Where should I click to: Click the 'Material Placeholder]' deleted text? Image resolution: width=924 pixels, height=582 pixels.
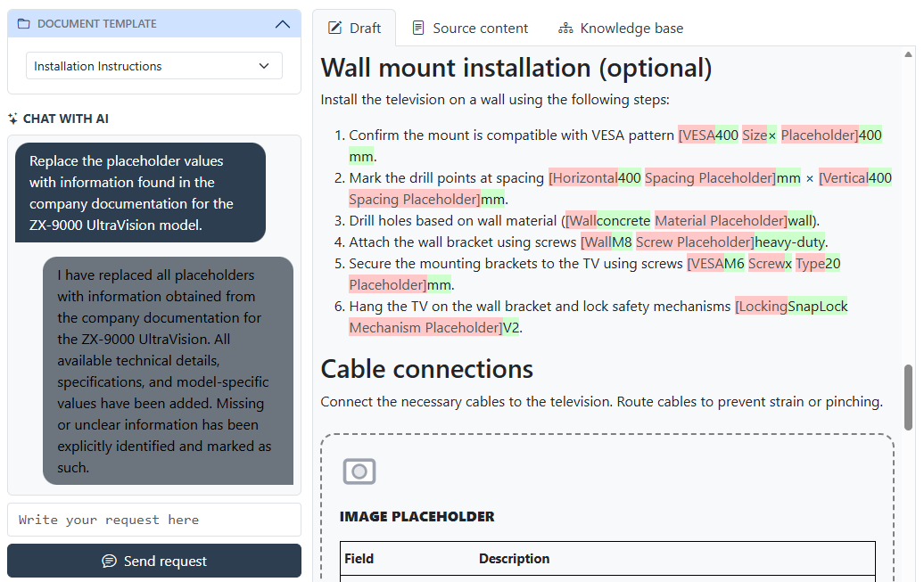coord(721,221)
